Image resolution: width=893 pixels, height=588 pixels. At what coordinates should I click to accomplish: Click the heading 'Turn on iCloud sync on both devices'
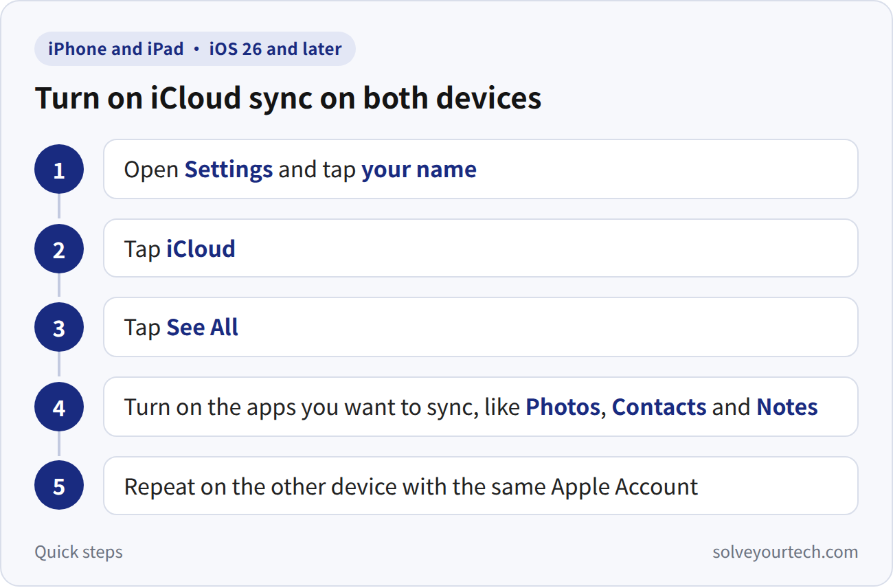click(289, 98)
